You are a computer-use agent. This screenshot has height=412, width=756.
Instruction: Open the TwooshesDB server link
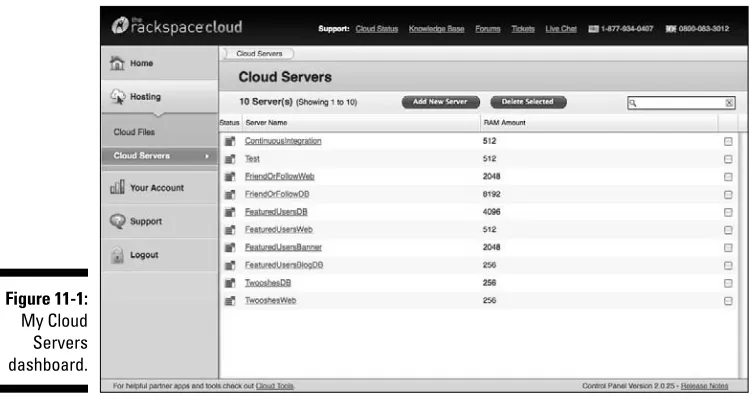point(268,283)
